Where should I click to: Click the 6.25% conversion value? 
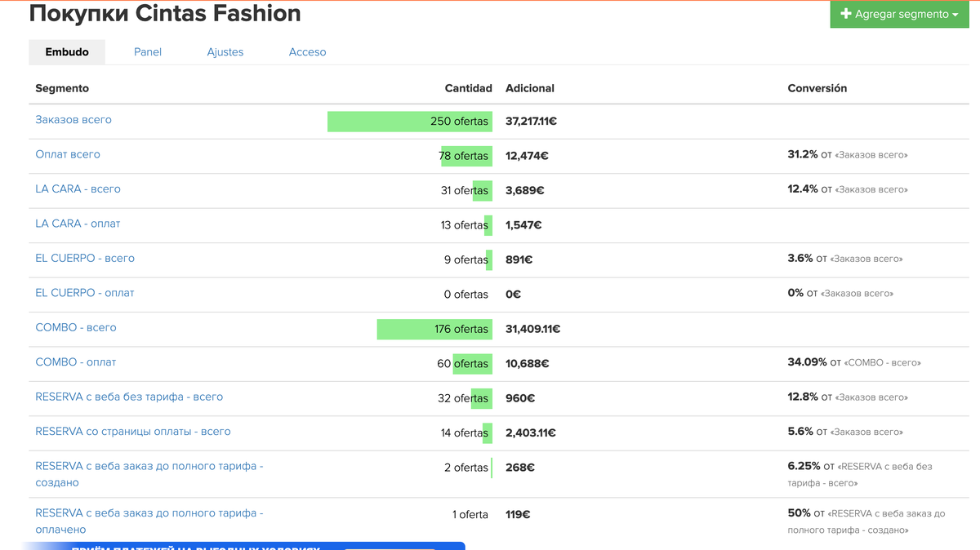(804, 467)
